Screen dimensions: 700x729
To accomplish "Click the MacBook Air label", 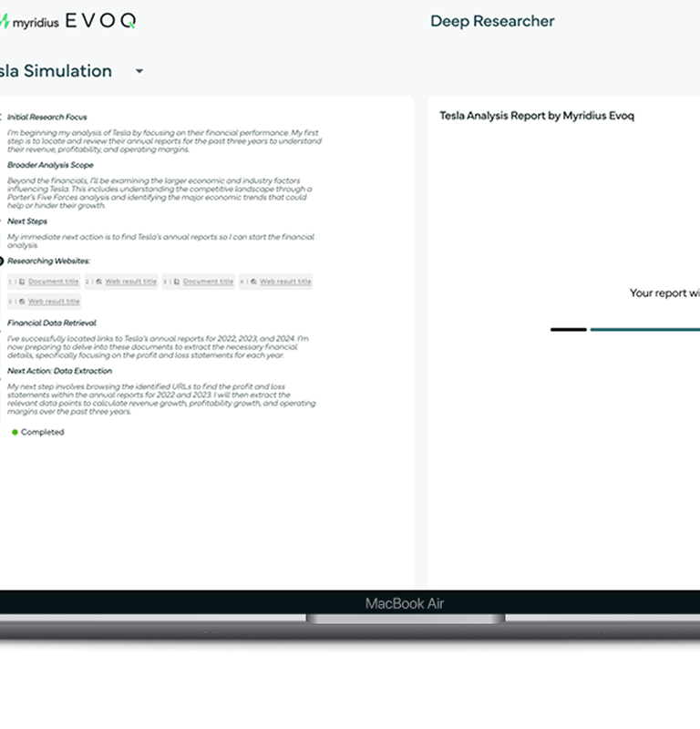I will point(404,603).
